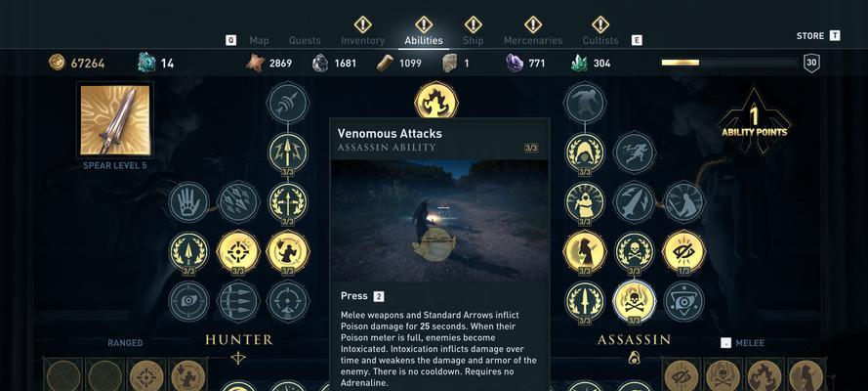Select the Venomous Attacks skull ability icon
This screenshot has width=868, height=391.
point(634,301)
